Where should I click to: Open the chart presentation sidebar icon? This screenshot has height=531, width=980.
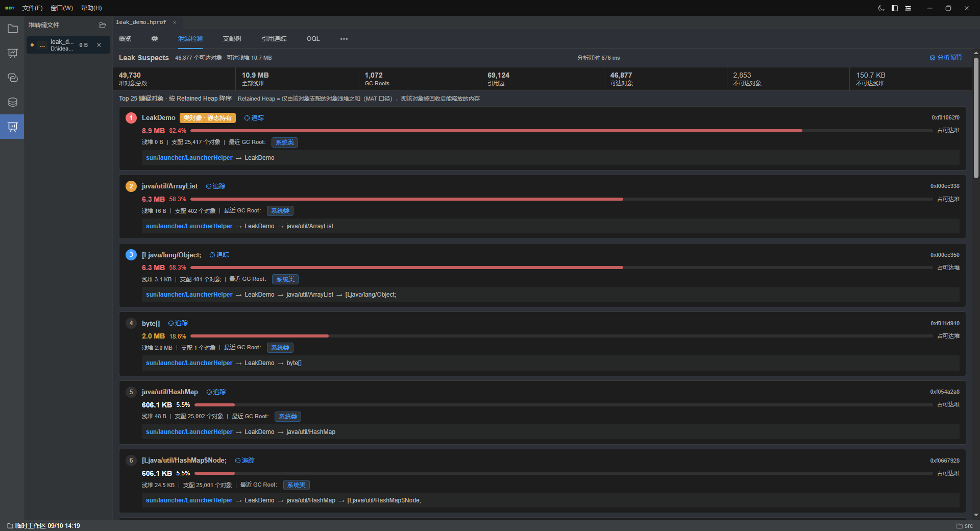12,53
